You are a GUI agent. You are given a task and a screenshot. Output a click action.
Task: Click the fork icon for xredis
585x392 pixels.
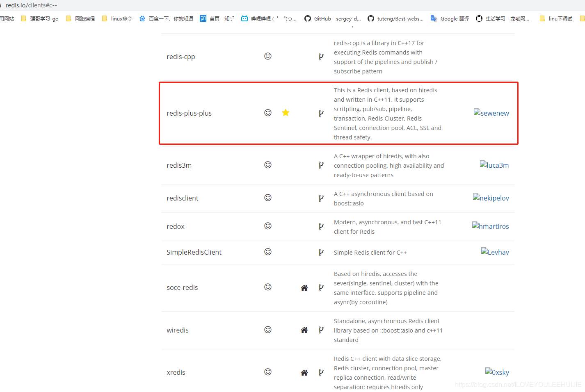pyautogui.click(x=321, y=372)
